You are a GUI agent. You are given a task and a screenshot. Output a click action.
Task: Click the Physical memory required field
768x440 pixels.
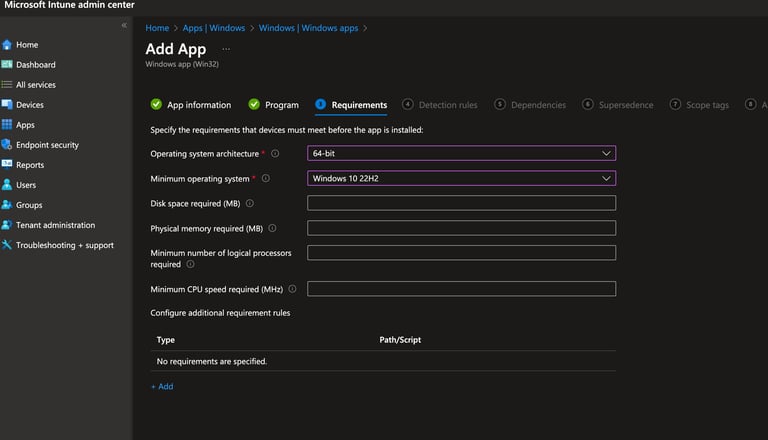(461, 228)
